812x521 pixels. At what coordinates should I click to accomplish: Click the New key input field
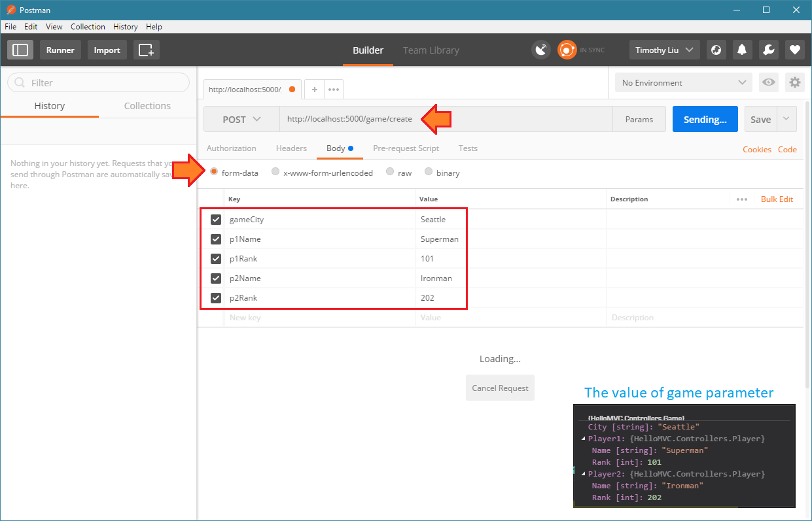319,318
